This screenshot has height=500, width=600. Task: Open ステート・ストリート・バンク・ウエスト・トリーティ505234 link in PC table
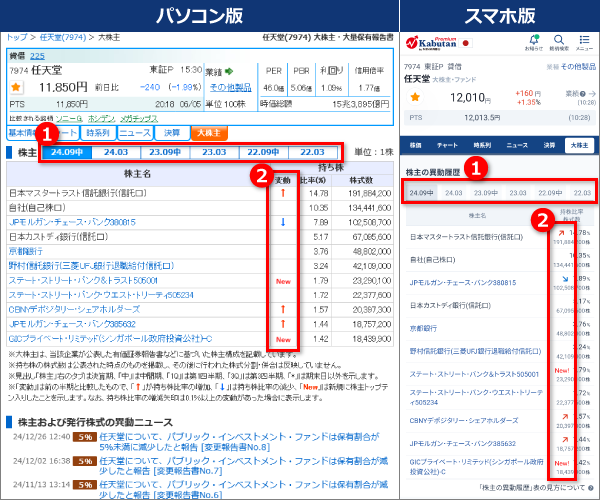tap(101, 295)
